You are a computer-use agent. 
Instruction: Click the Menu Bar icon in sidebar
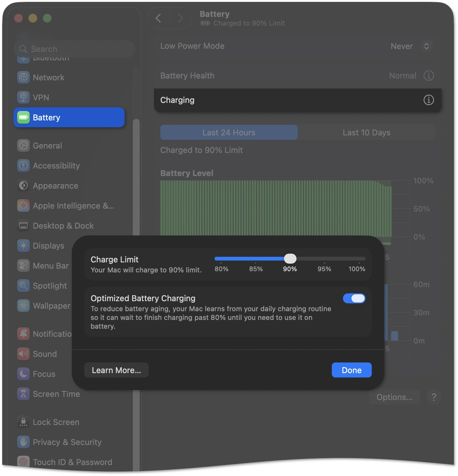[23, 266]
